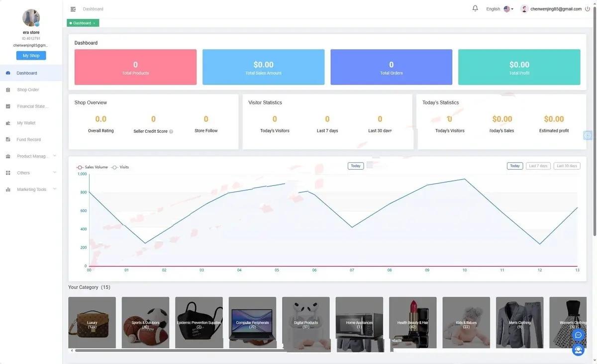Screen dimensions: 597x364
Task: Click the Total Profit card
Action: coord(519,67)
